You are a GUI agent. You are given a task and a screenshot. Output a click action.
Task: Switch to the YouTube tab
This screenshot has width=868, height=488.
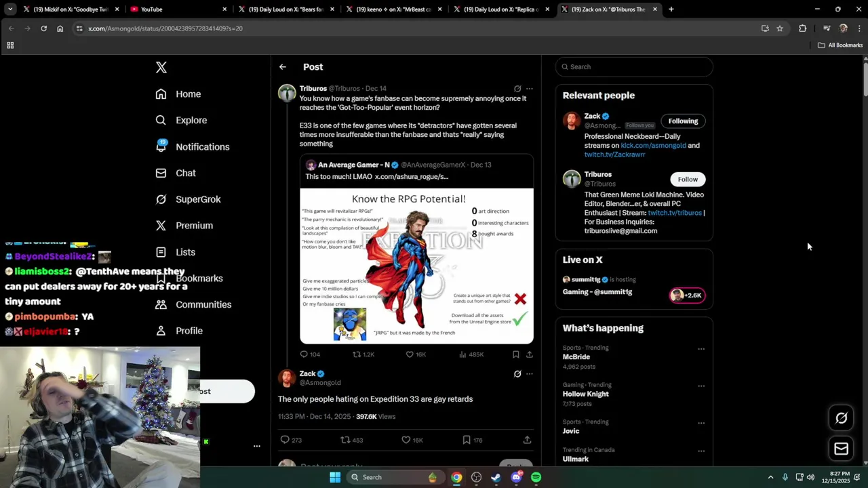(178, 9)
